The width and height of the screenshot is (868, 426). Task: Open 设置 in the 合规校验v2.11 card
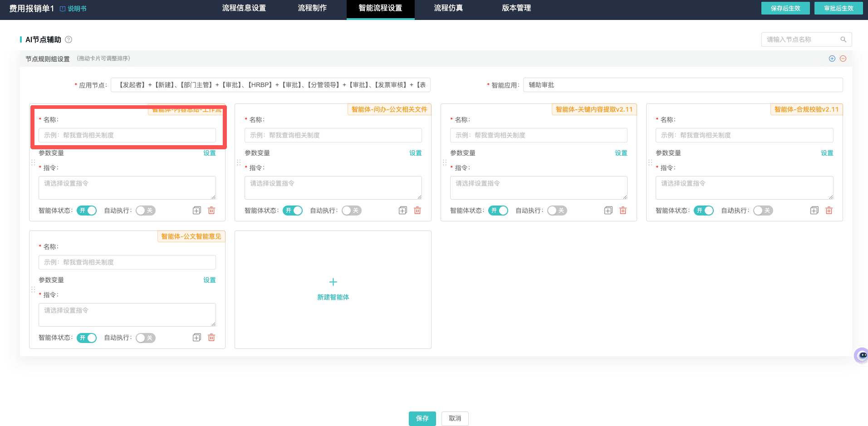[827, 153]
